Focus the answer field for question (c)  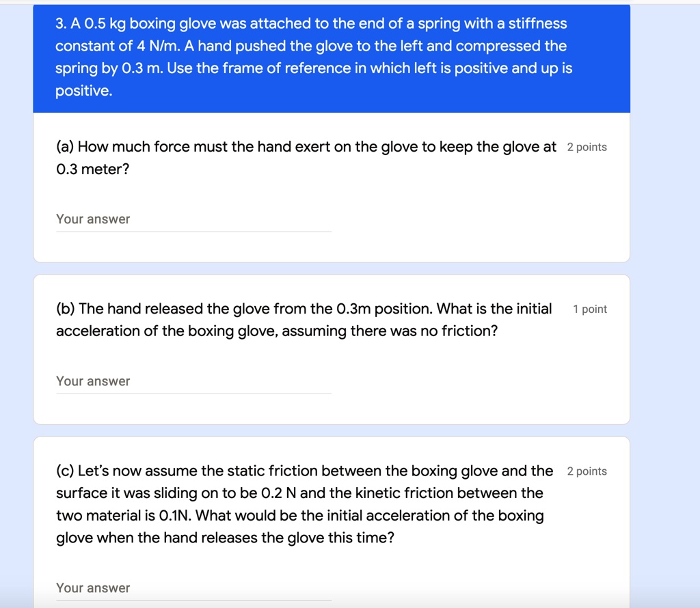click(x=193, y=588)
